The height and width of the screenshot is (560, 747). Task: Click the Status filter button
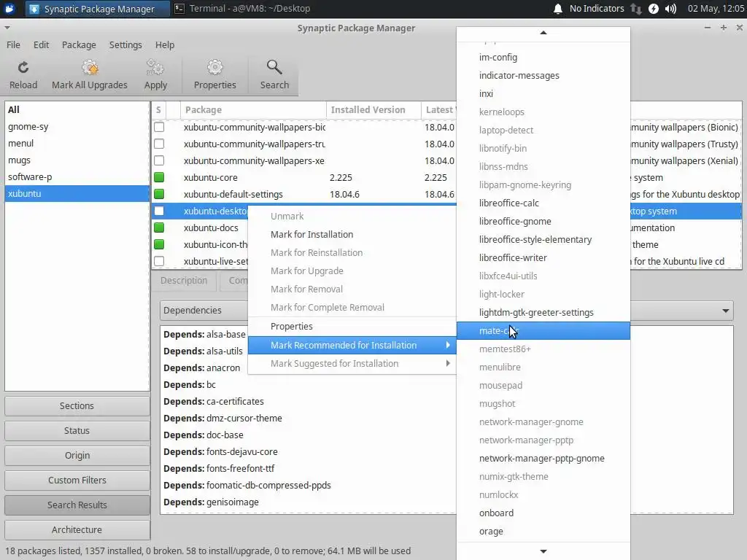coord(77,431)
